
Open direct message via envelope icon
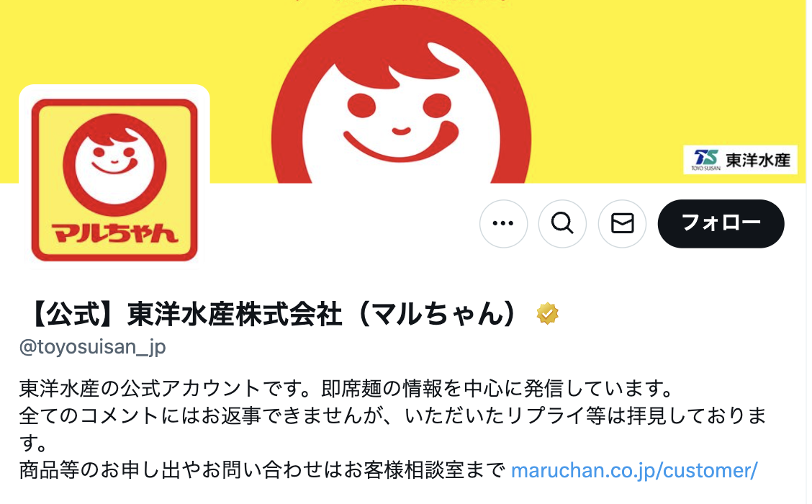point(622,224)
